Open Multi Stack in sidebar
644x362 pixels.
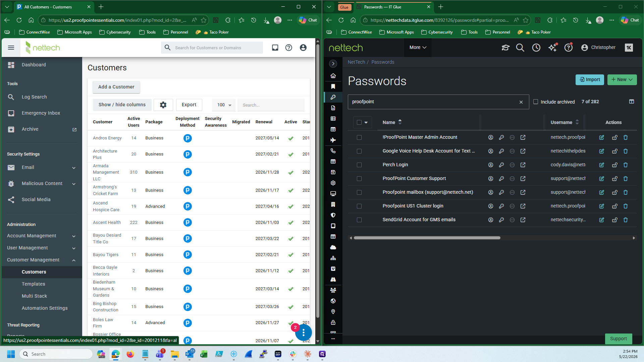point(35,296)
